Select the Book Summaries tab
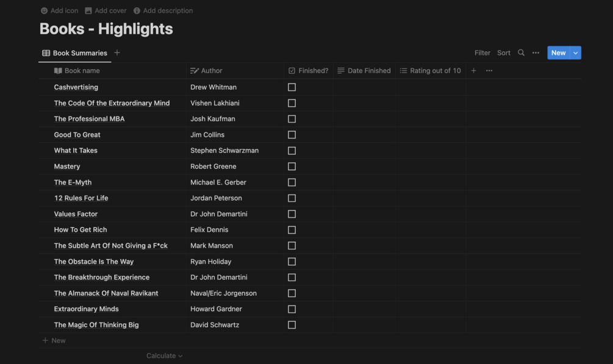Viewport: 613px width, 364px height. (x=74, y=53)
